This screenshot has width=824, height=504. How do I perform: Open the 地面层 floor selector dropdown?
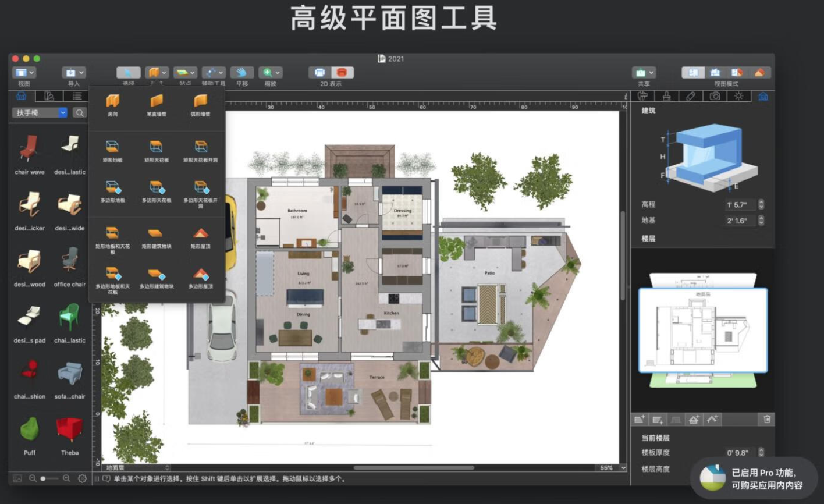137,467
